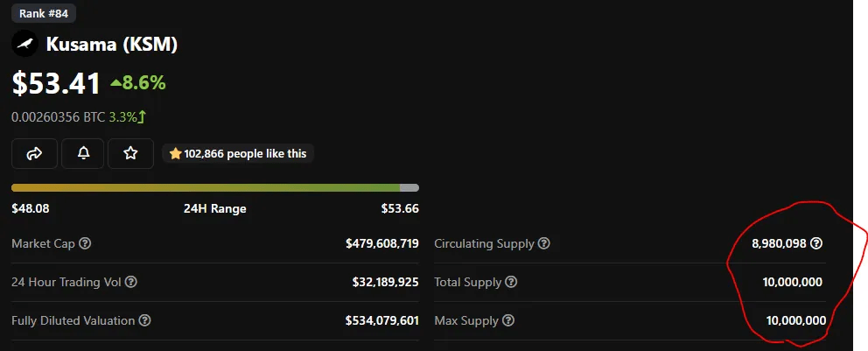This screenshot has height=351, width=868.
Task: Click the $53.41 price value
Action: (x=55, y=83)
